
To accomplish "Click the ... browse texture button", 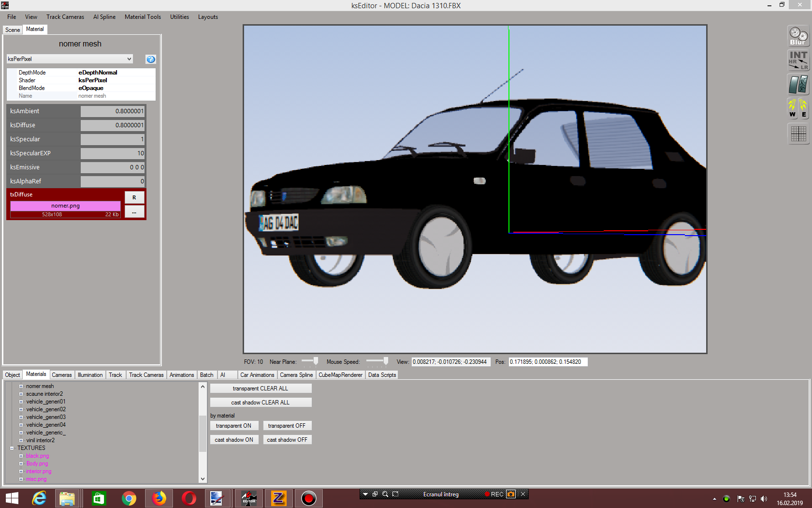I will coord(134,212).
